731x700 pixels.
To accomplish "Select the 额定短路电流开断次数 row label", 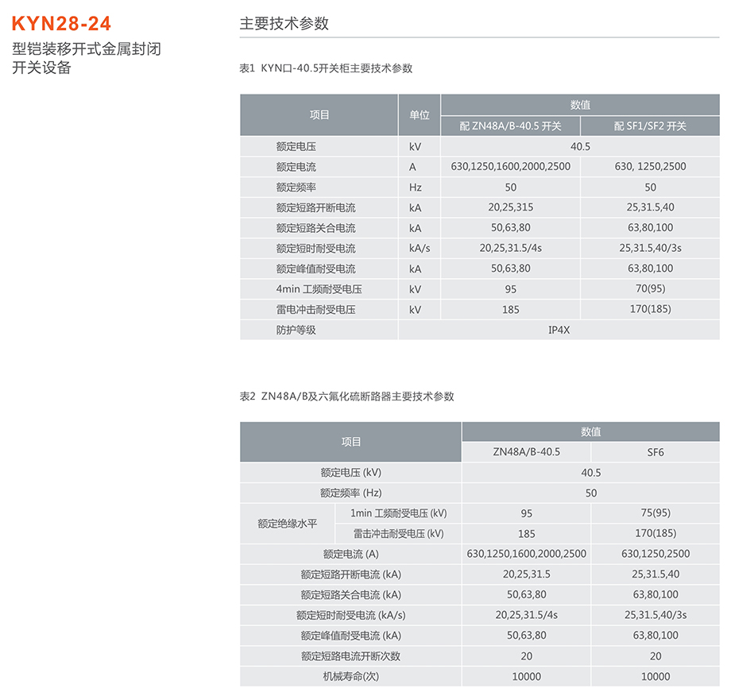I will click(x=350, y=656).
